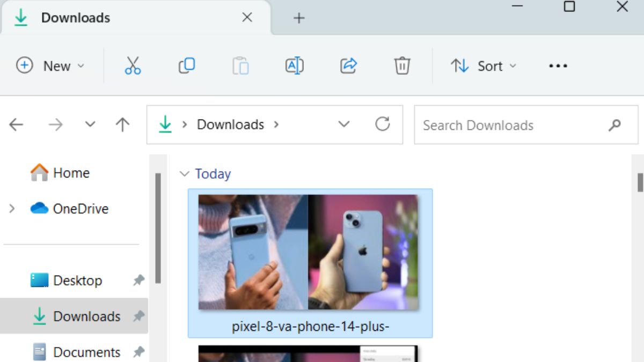
Task: Go up one folder level
Action: click(122, 125)
